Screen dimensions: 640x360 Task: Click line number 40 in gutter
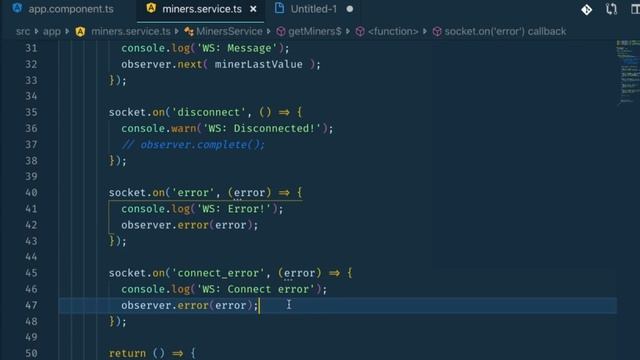click(31, 193)
